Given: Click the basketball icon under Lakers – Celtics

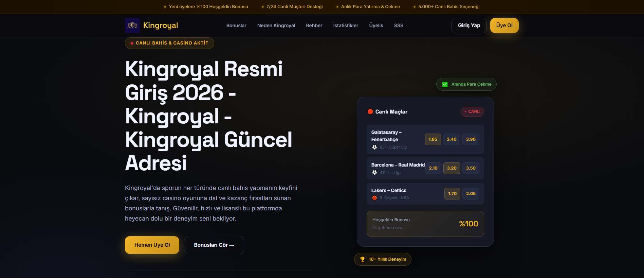Looking at the screenshot, I should 374,198.
